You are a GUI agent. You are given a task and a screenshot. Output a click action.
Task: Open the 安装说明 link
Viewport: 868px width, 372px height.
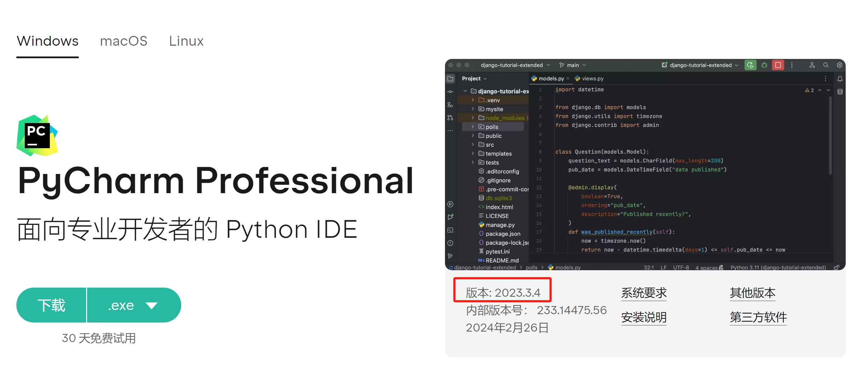click(644, 317)
